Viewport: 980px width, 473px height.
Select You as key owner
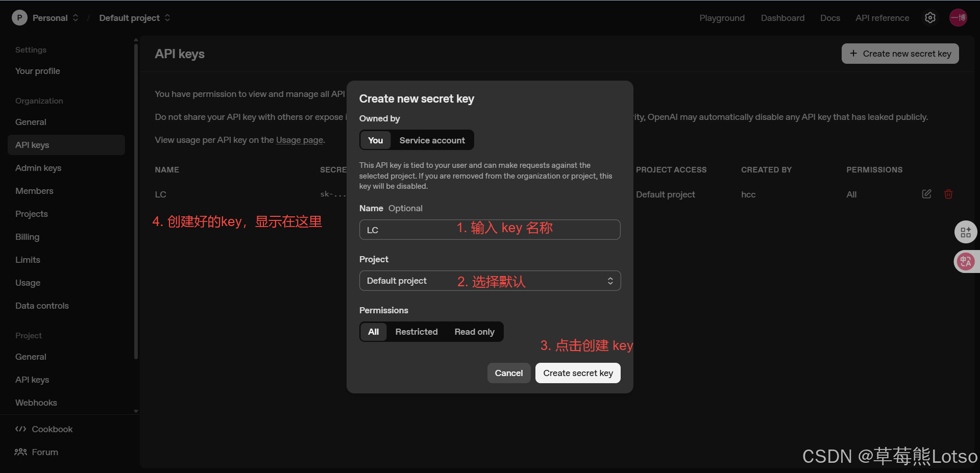pyautogui.click(x=375, y=140)
